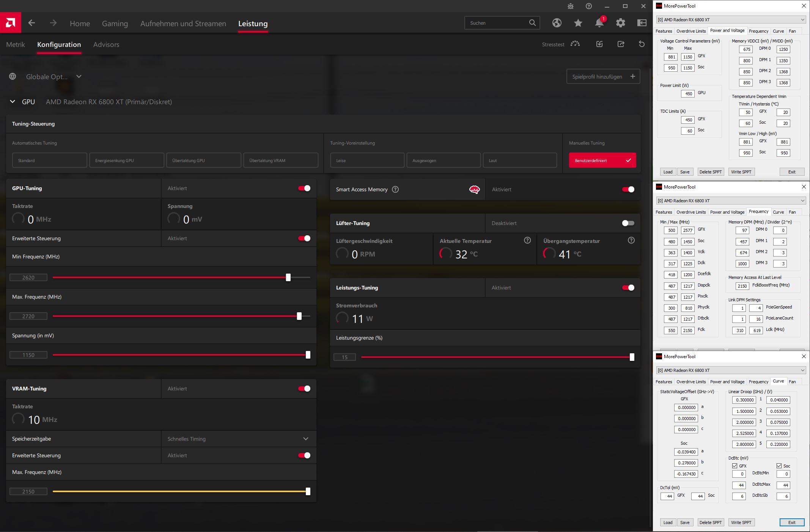Image resolution: width=810 pixels, height=532 pixels.
Task: Uncheck DcBtc Soc checkbox
Action: [779, 466]
